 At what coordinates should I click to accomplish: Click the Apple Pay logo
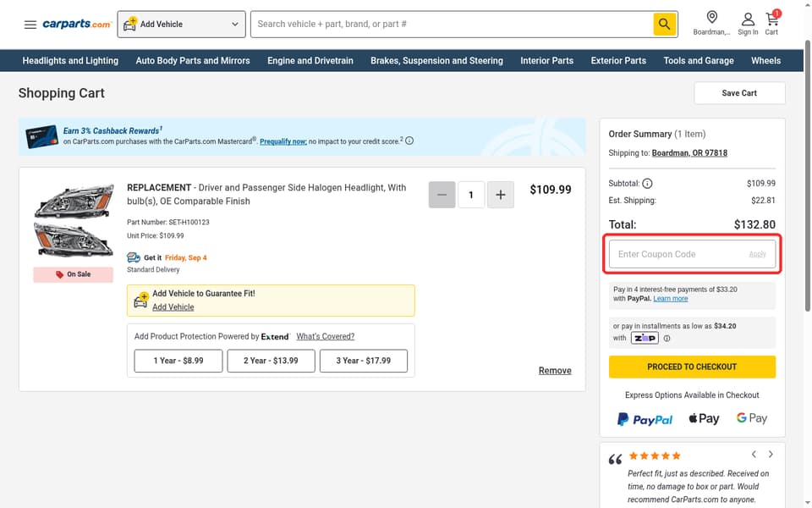pos(704,418)
